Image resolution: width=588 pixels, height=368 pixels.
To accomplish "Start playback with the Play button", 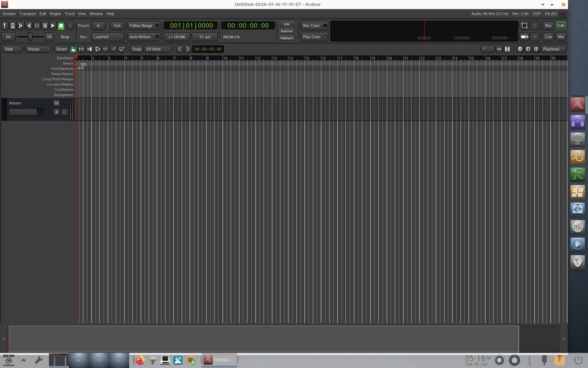I will (x=52, y=25).
